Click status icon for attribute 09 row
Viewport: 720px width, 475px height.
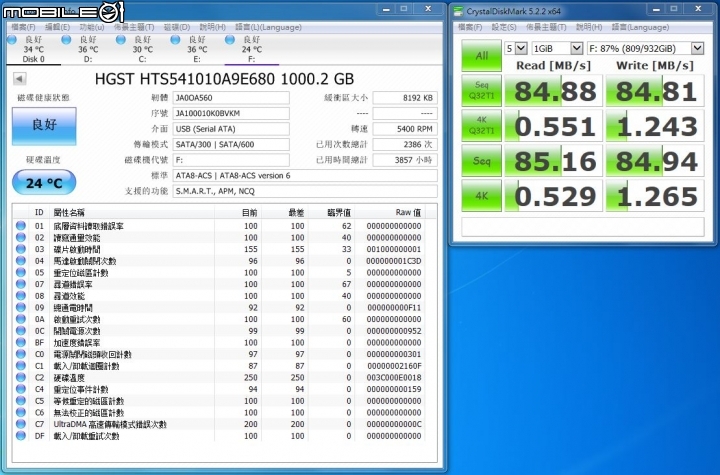(21, 307)
